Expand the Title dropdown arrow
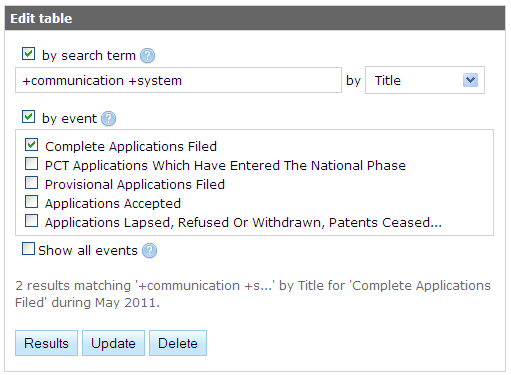Image resolution: width=511 pixels, height=375 pixels. (x=470, y=80)
